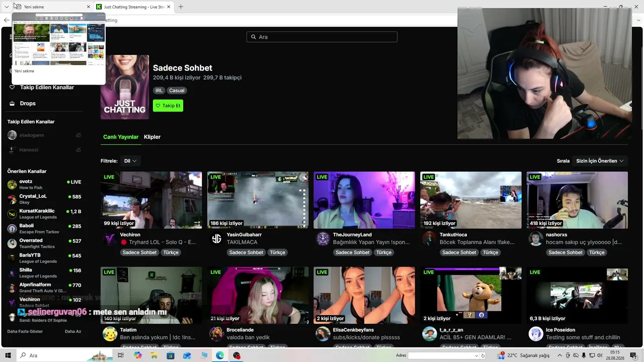
Task: Click the Windows taskbar search box
Action: click(x=65, y=355)
